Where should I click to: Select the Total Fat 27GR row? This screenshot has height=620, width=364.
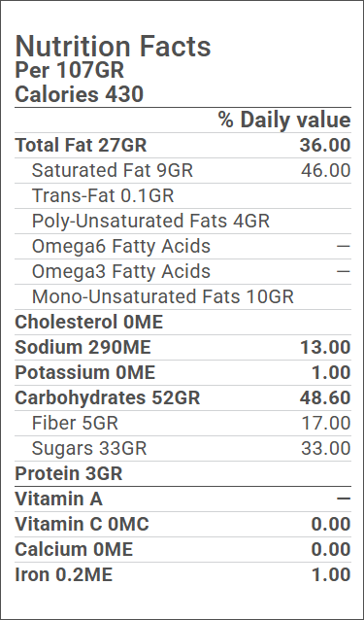[x=182, y=145]
